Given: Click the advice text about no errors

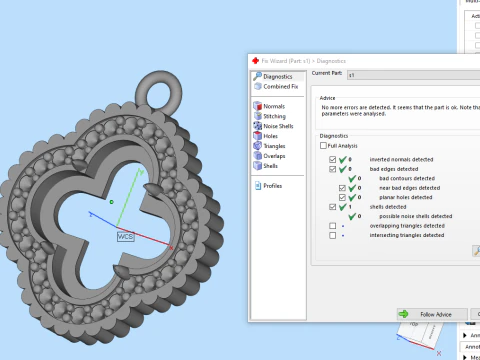Looking at the screenshot, I should (400, 111).
